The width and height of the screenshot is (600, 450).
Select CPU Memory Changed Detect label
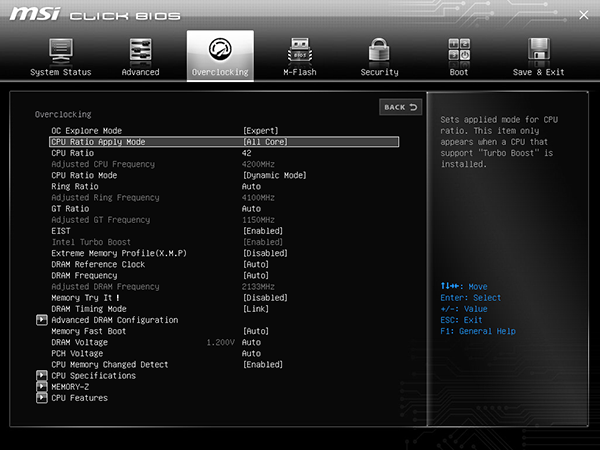110,365
